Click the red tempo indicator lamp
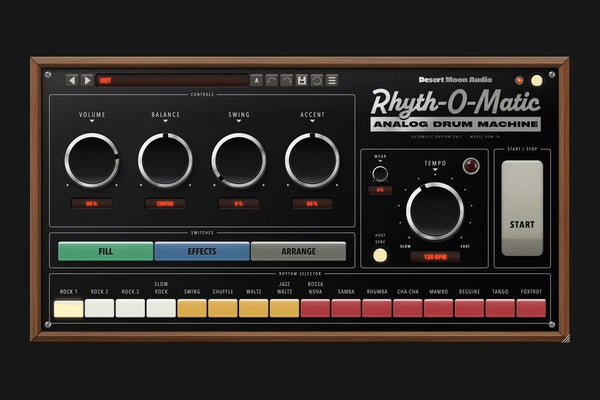Screen dimensions: 600x400 [x=471, y=166]
